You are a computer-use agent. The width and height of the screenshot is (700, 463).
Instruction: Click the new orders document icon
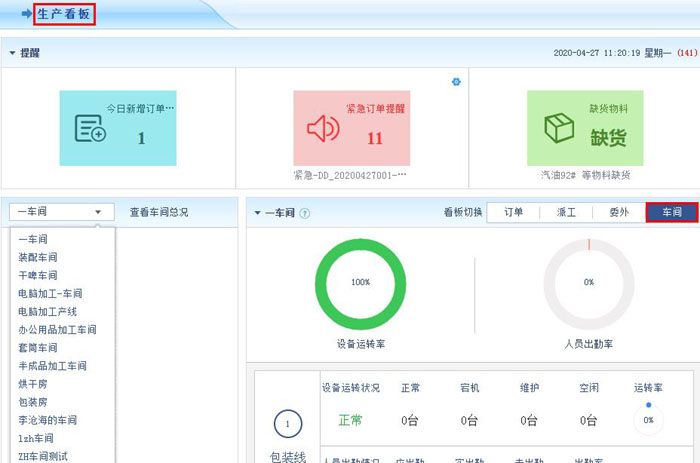[90, 129]
